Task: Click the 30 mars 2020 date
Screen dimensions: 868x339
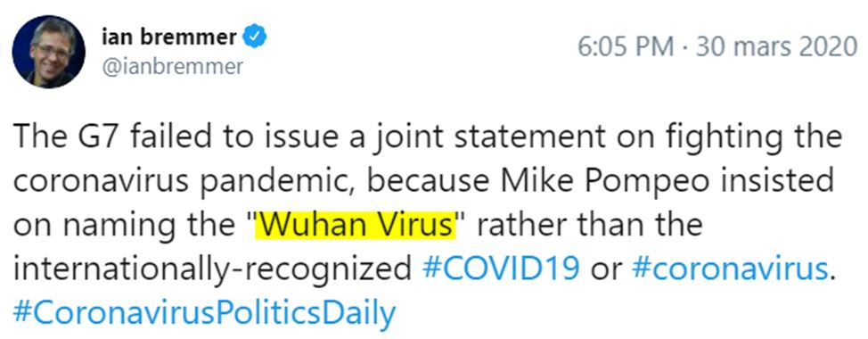Action: pyautogui.click(x=776, y=47)
